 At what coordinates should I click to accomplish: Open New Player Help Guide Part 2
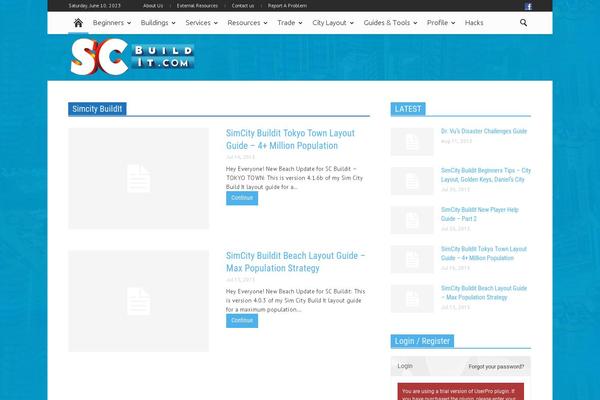479,214
